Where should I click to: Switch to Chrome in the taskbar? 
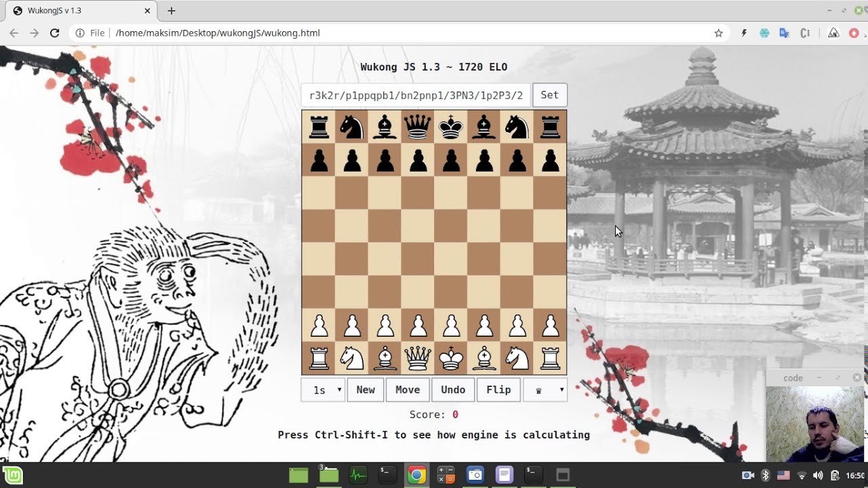click(x=416, y=475)
